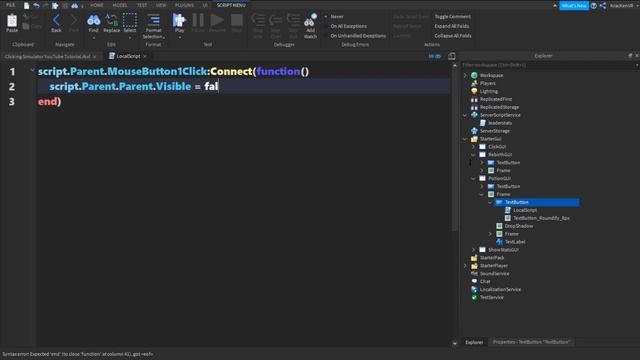Click the What's New button
This screenshot has height=360, width=640.
tap(573, 6)
